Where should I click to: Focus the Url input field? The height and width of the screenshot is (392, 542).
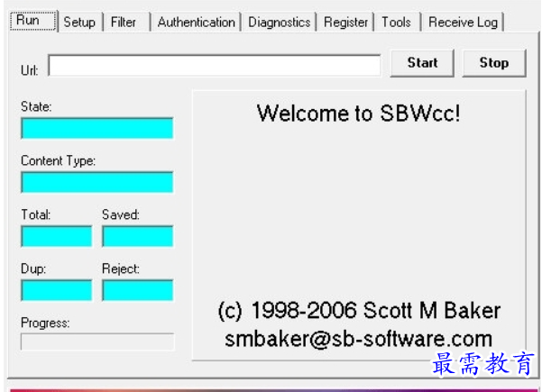(215, 65)
